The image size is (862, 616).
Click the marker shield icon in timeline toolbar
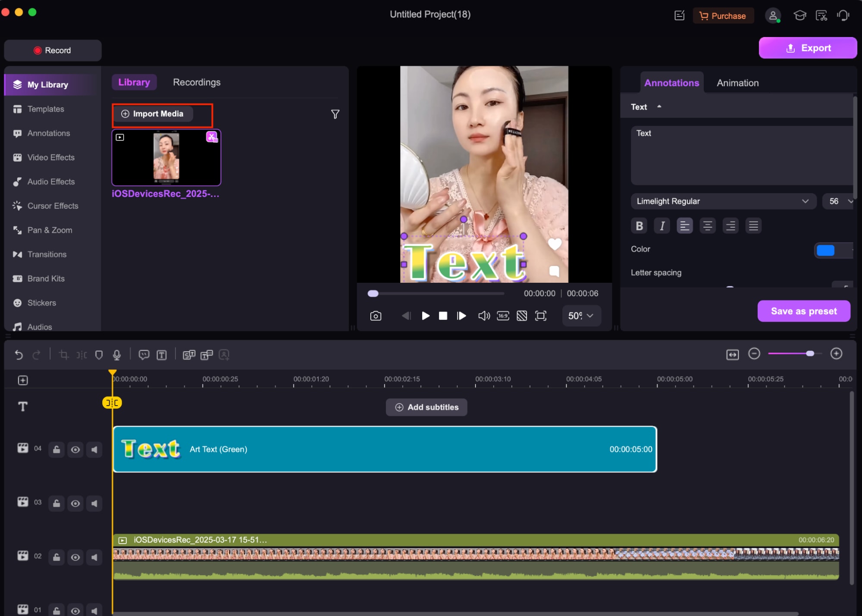point(99,355)
